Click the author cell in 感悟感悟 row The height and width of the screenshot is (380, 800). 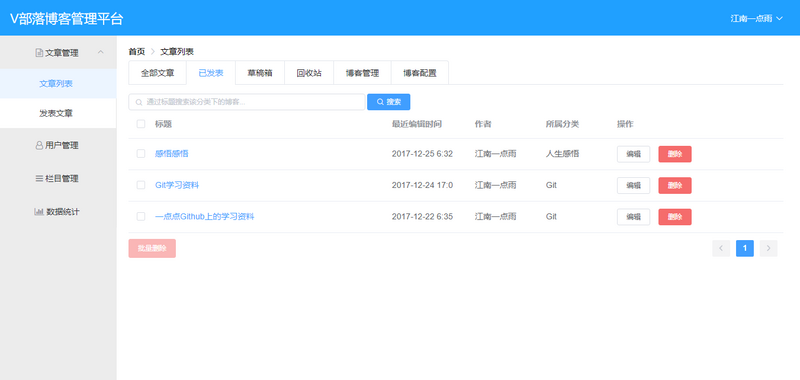pyautogui.click(x=495, y=154)
